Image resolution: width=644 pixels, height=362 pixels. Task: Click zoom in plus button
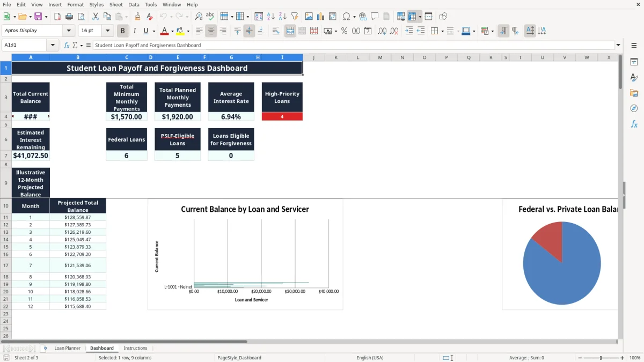click(x=622, y=358)
